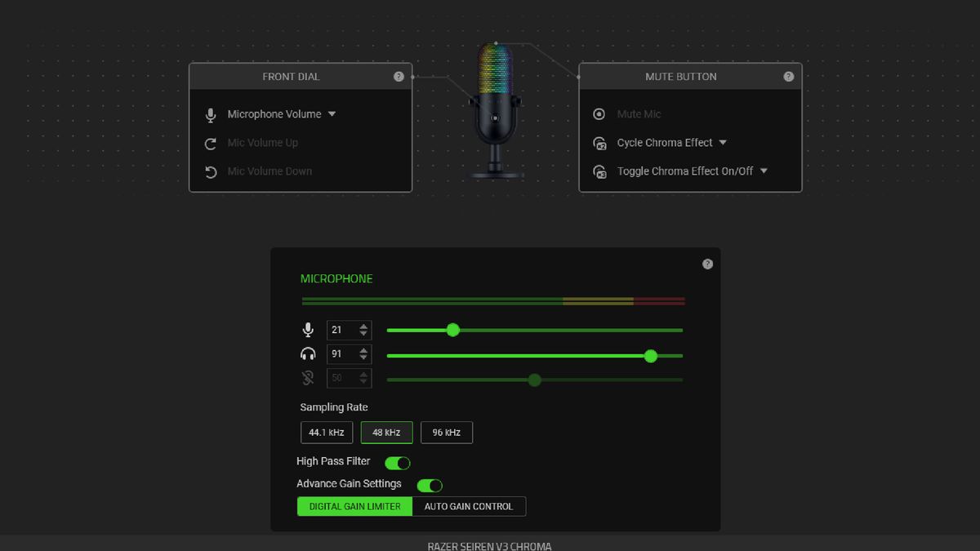Switch to the Auto Gain Control tab
Viewport: 980px width, 551px height.
coord(469,506)
